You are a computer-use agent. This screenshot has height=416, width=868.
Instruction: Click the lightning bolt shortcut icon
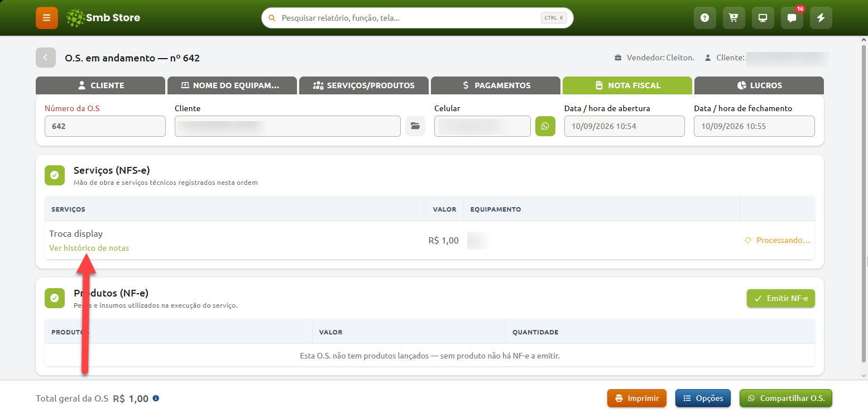tap(821, 18)
